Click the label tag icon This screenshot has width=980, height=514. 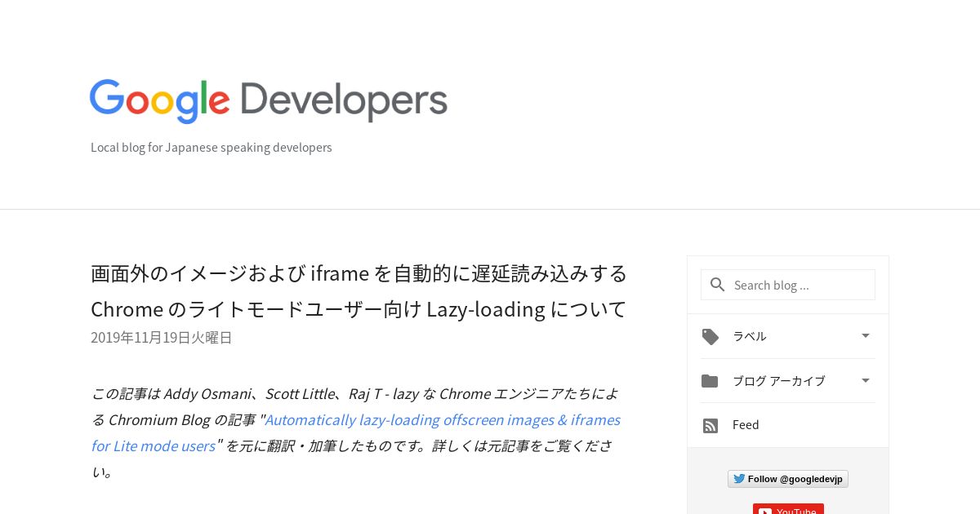[x=710, y=336]
